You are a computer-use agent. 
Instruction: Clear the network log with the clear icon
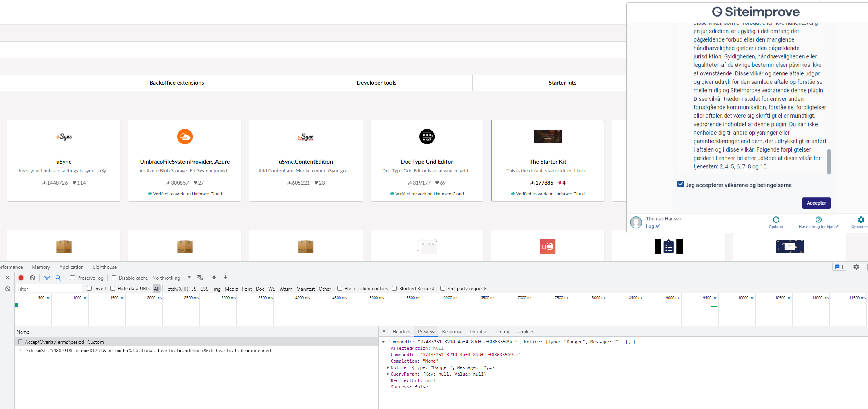coord(33,278)
